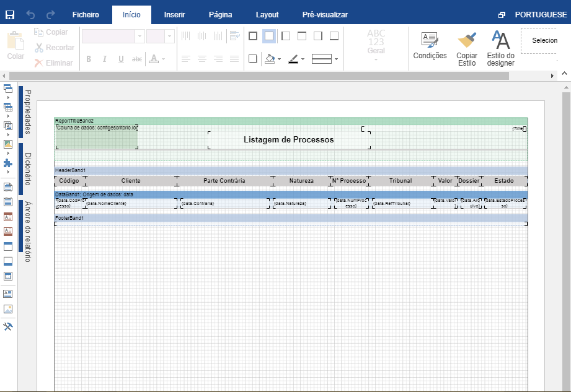Select the no border option
571x392 pixels.
click(269, 36)
